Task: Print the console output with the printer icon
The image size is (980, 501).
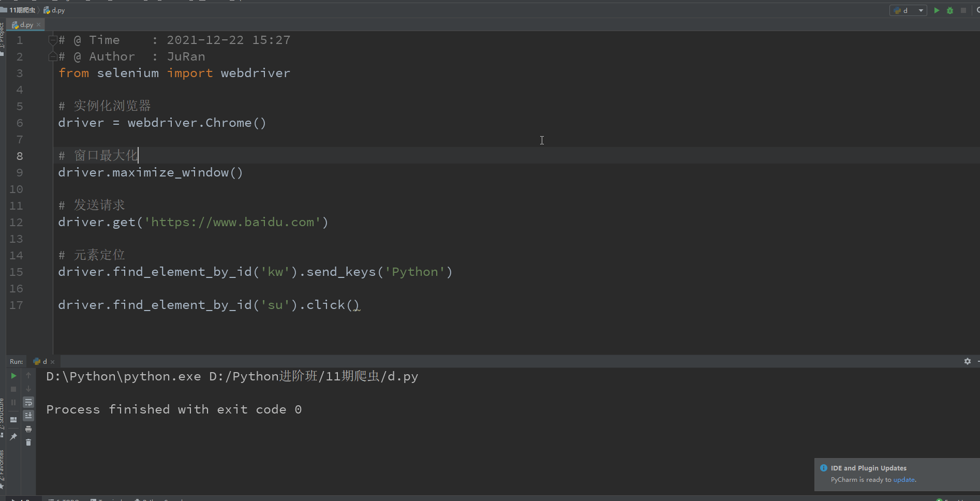Action: click(x=28, y=429)
